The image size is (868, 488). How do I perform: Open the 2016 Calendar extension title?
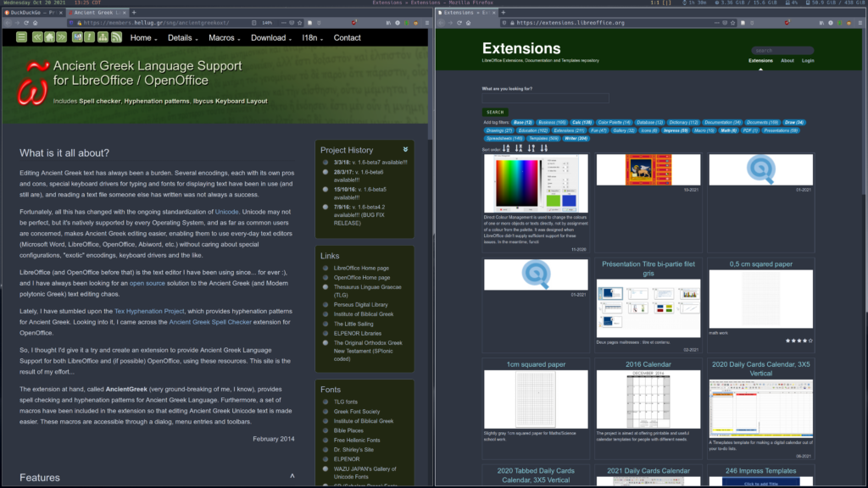tap(648, 364)
